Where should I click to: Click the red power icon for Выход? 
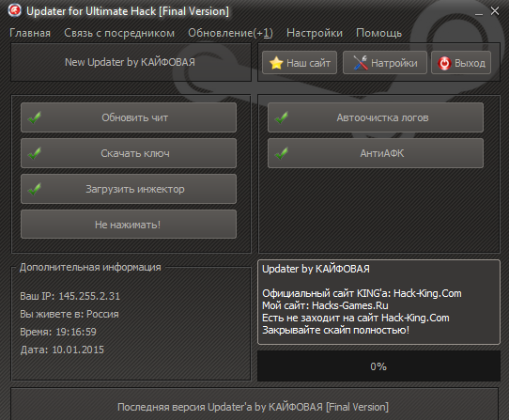click(x=444, y=63)
